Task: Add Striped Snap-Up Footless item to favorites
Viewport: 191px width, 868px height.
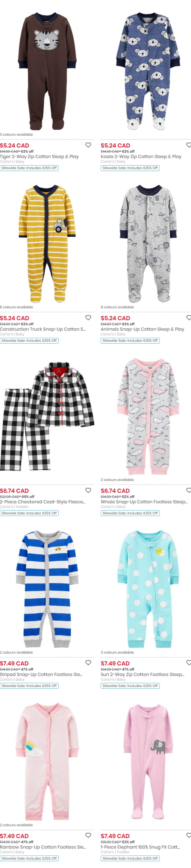Action: tap(88, 662)
